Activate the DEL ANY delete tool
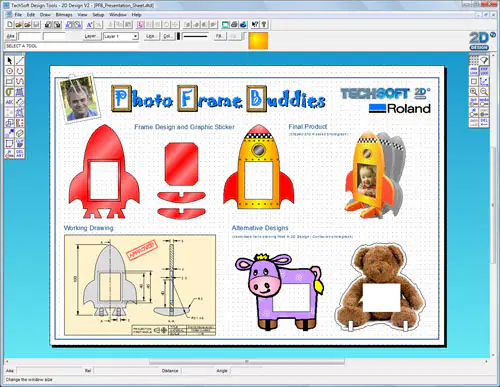The width and height of the screenshot is (500, 387). click(20, 154)
